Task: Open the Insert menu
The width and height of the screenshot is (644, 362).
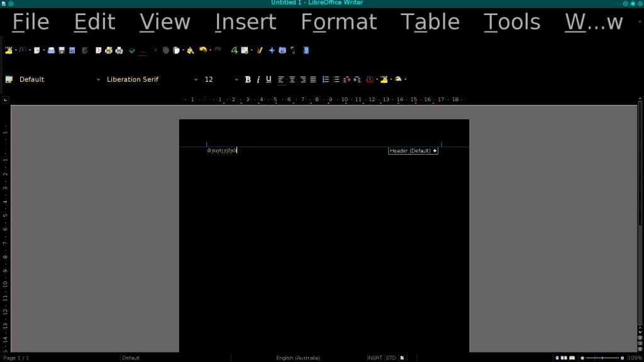Action: [245, 23]
